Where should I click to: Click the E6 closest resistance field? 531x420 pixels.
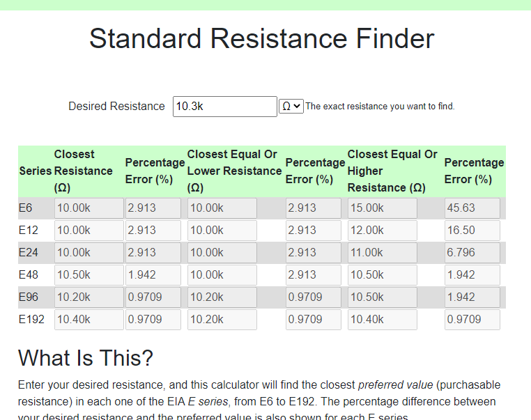[x=88, y=208]
